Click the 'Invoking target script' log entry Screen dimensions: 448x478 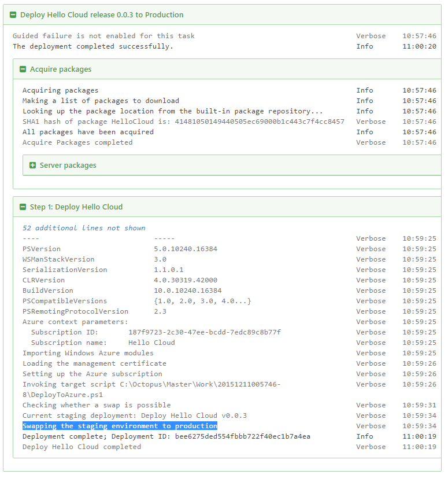(x=151, y=384)
